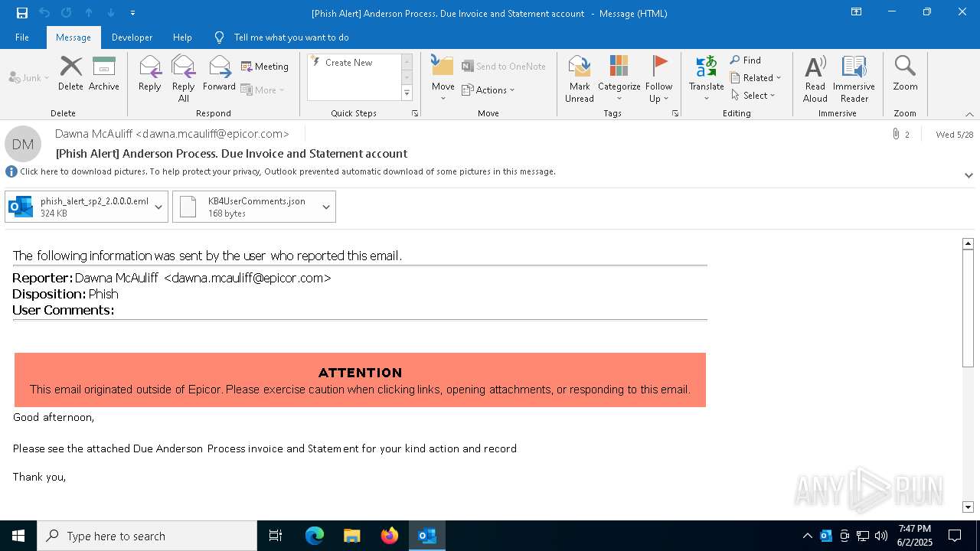Open KB4UserComments.json attachment
The height and width of the screenshot is (551, 980).
click(x=245, y=207)
